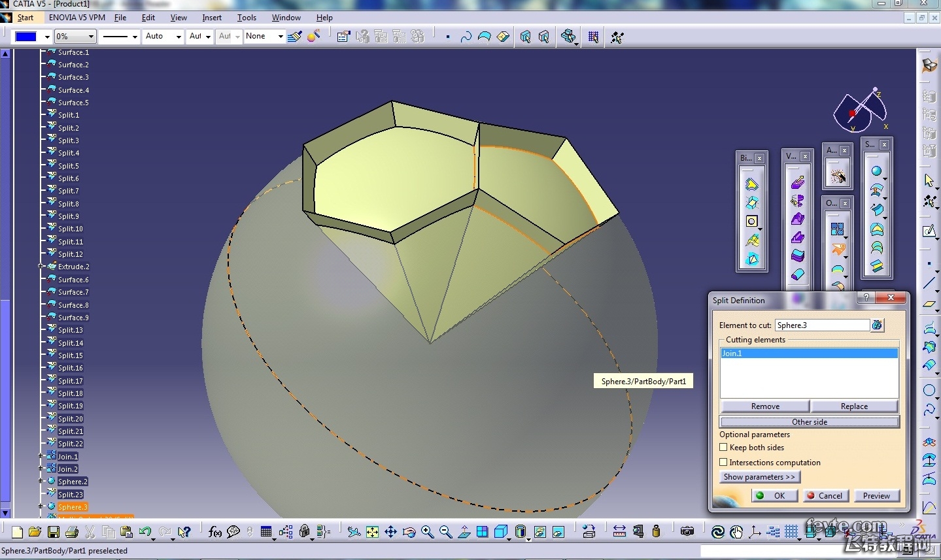
Task: Click Show parameters >> button
Action: point(759,477)
